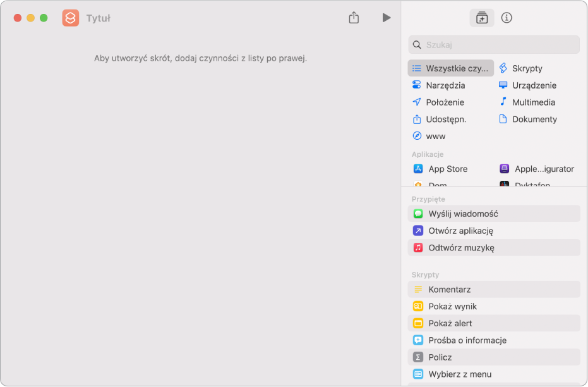The width and height of the screenshot is (588, 387).
Task: Click the Szukaj search field
Action: pyautogui.click(x=494, y=45)
